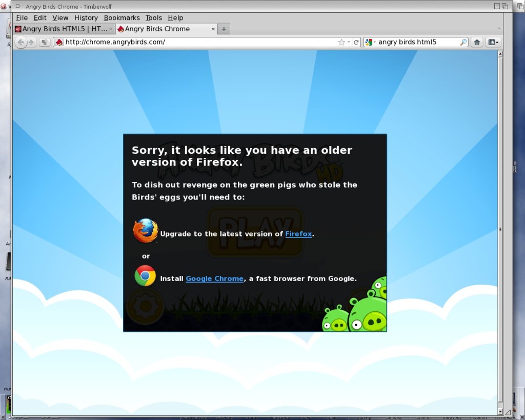Click the search magnifier icon
525x420 pixels.
pyautogui.click(x=463, y=42)
